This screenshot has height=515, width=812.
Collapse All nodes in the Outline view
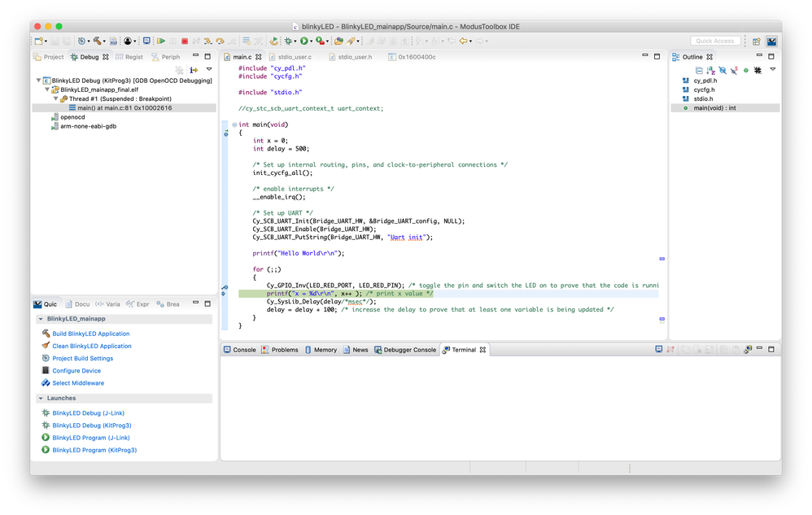pyautogui.click(x=700, y=70)
